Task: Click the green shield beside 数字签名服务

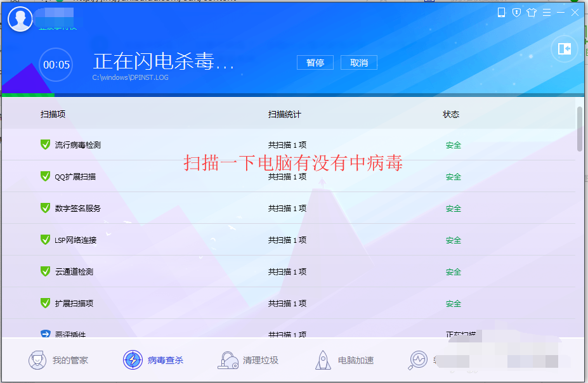Action: click(46, 208)
